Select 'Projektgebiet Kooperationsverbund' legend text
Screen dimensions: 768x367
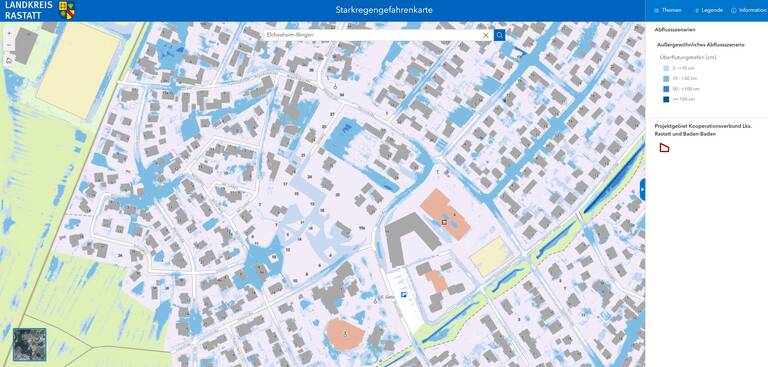click(x=703, y=130)
